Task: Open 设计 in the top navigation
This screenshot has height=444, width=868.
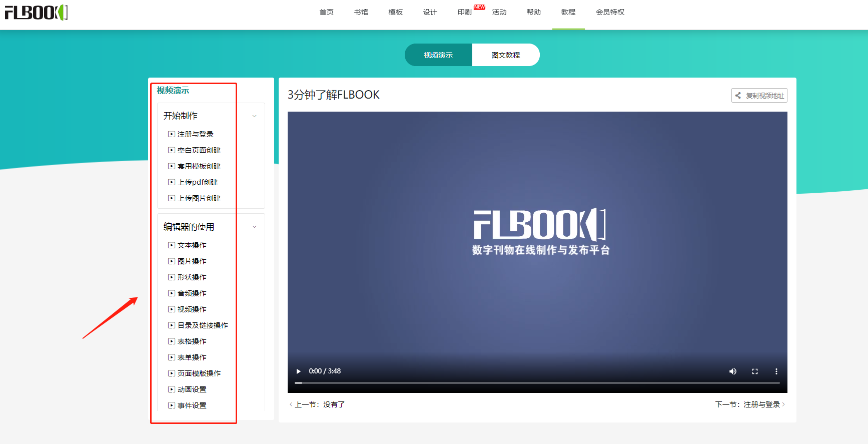Action: (430, 12)
